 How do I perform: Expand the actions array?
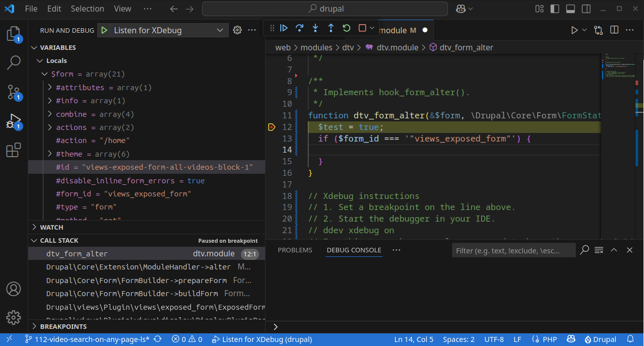pos(50,127)
